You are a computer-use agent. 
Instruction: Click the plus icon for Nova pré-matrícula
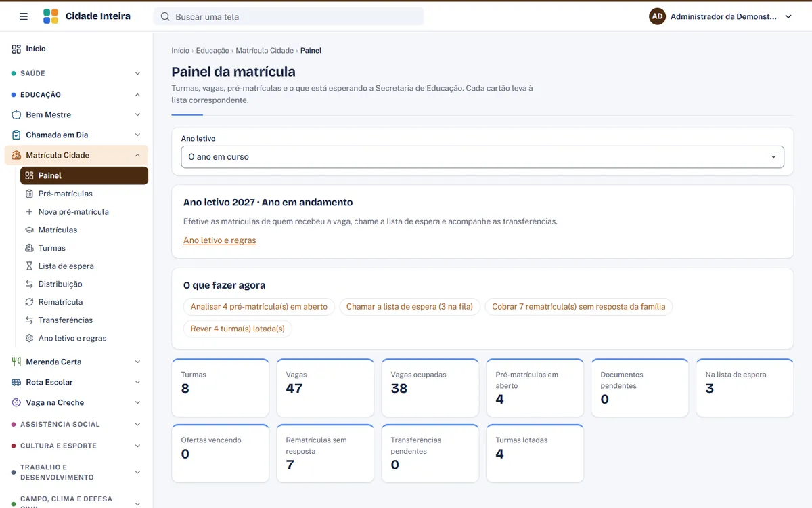click(x=29, y=212)
